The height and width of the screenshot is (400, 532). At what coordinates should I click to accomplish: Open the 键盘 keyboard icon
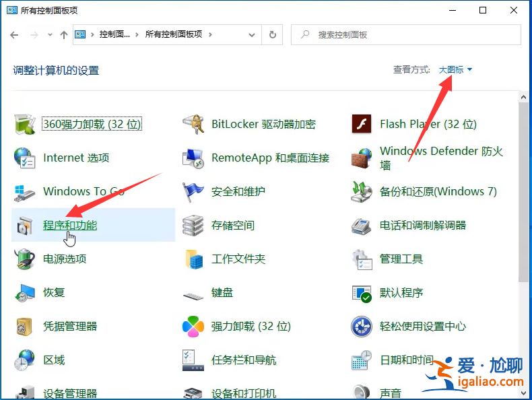coord(193,296)
